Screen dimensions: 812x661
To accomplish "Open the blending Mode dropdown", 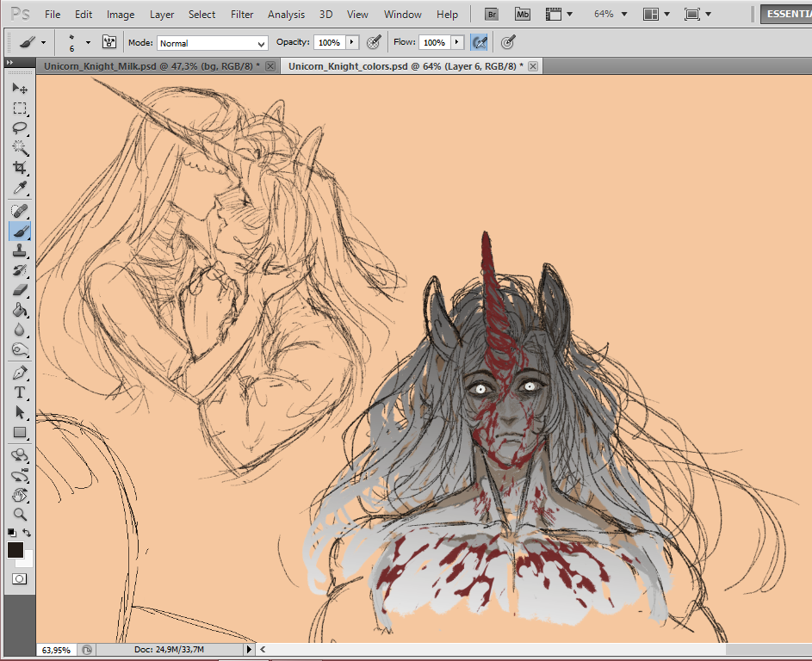I will 212,43.
